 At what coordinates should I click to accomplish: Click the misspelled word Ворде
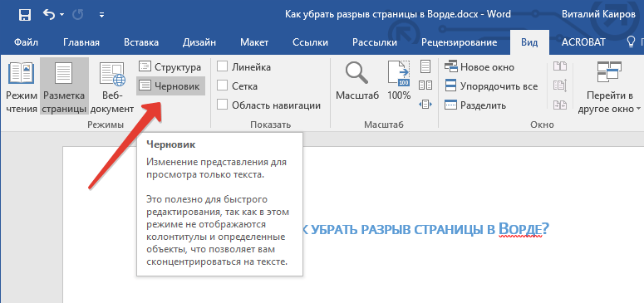[521, 228]
